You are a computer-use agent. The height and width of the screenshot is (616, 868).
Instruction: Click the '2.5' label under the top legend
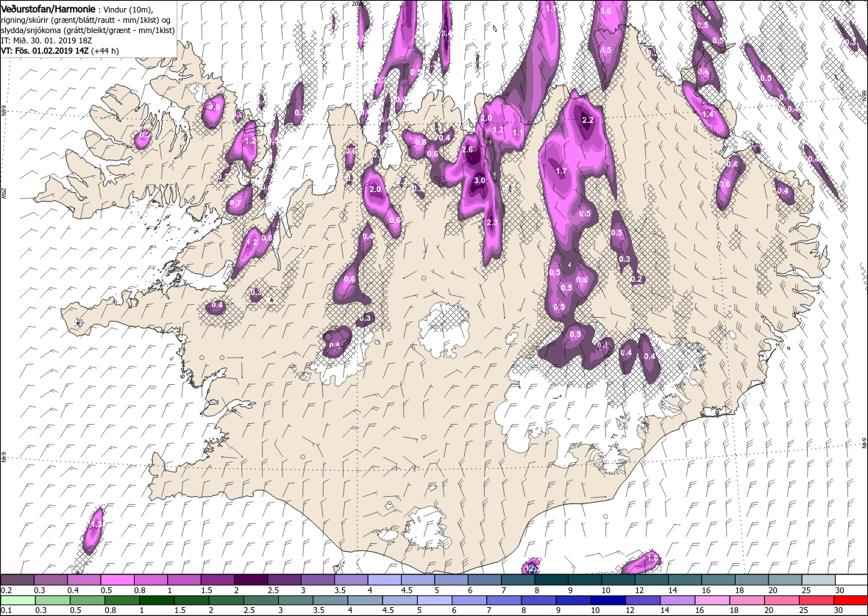tap(273, 590)
